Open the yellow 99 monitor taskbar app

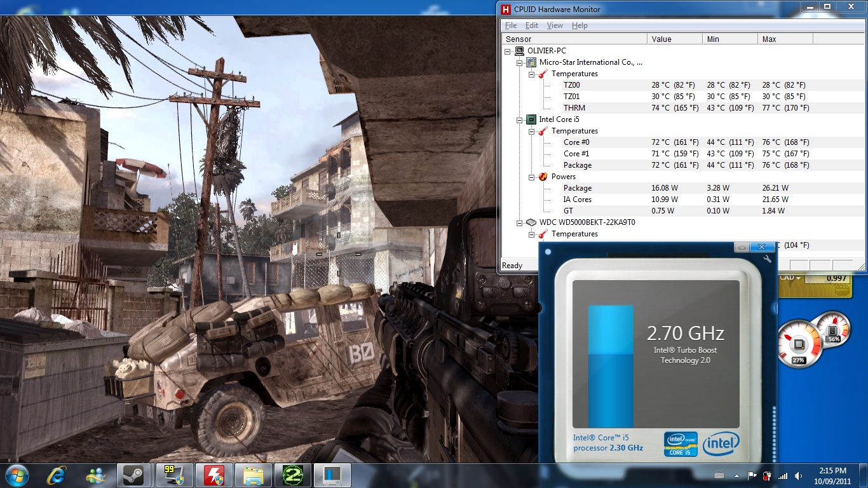(173, 475)
